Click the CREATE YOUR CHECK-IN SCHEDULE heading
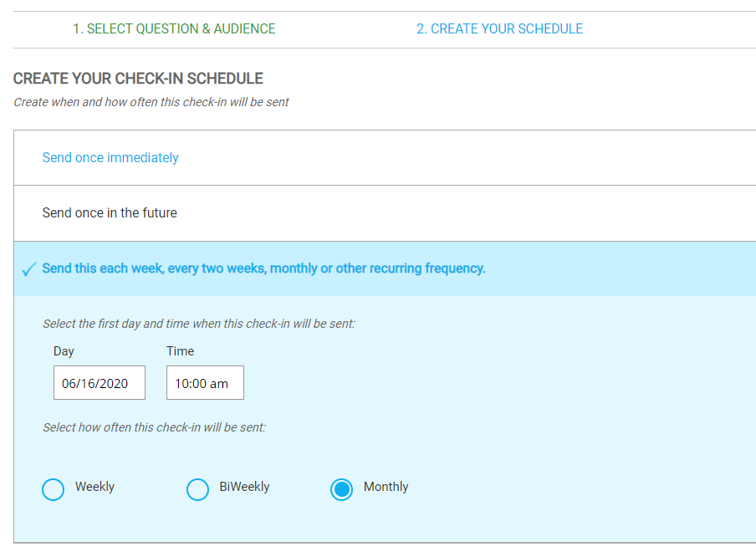The image size is (756, 557). point(137,78)
